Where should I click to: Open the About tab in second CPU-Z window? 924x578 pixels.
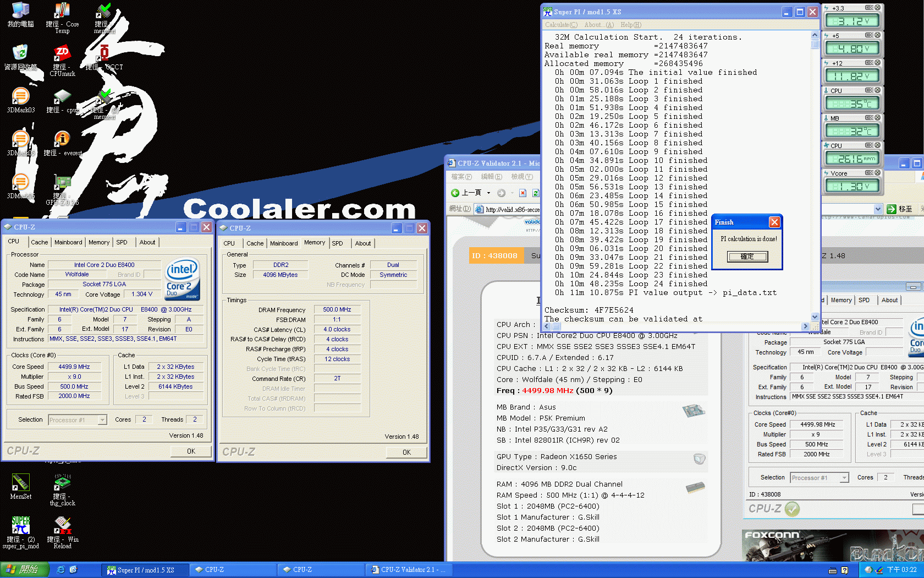coord(362,243)
